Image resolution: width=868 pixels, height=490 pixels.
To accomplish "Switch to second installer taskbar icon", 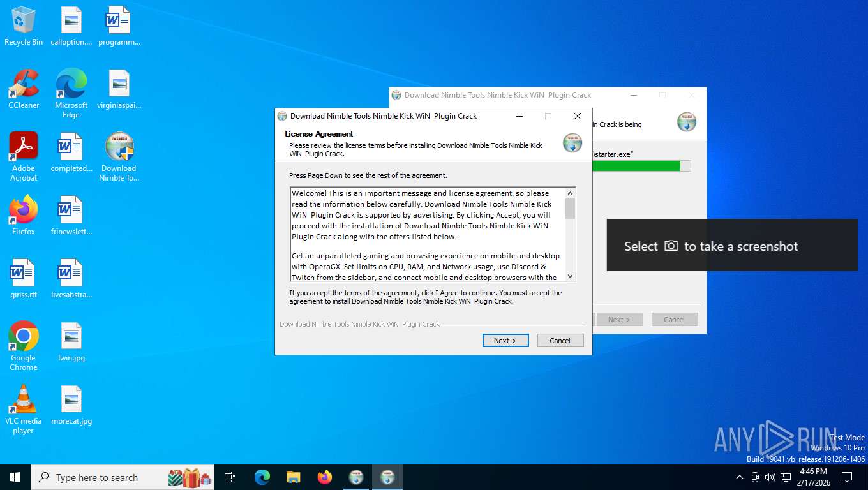I will (387, 477).
